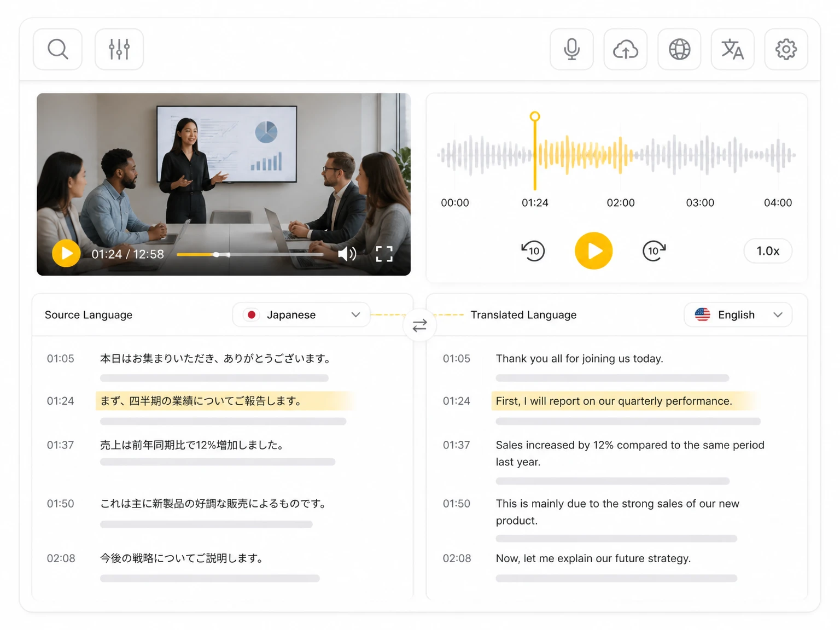Rewind audio 10 seconds

coord(533,251)
